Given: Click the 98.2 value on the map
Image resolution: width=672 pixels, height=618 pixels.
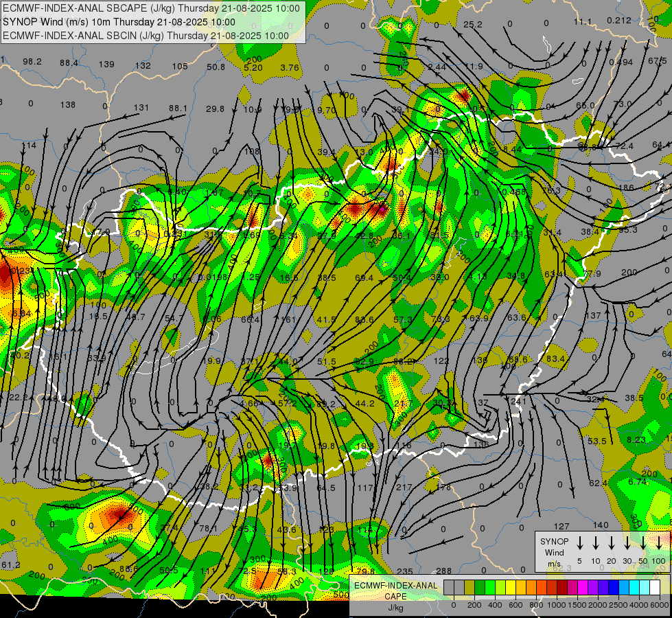Looking at the screenshot, I should (32, 62).
